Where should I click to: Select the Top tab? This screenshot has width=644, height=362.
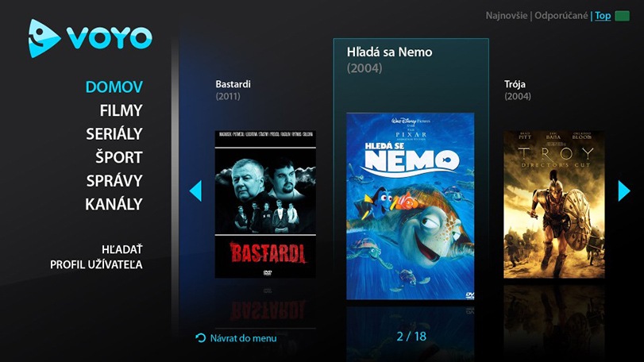click(603, 16)
